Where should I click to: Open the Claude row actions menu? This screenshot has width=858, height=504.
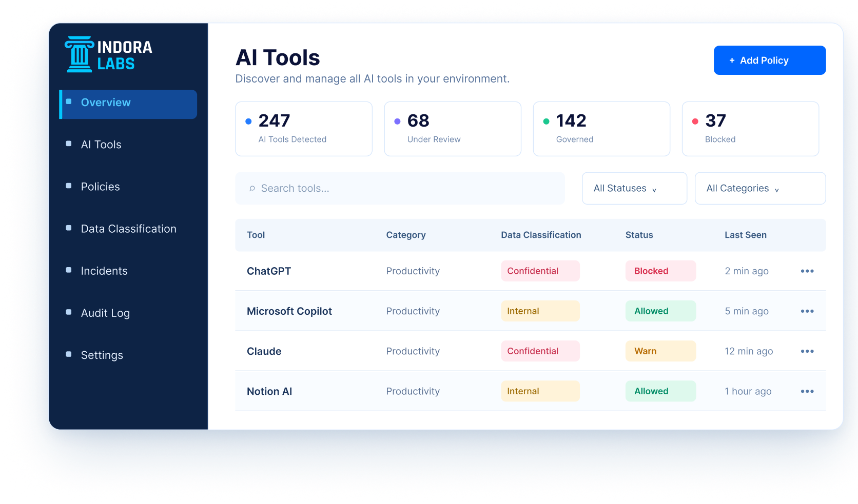point(807,351)
